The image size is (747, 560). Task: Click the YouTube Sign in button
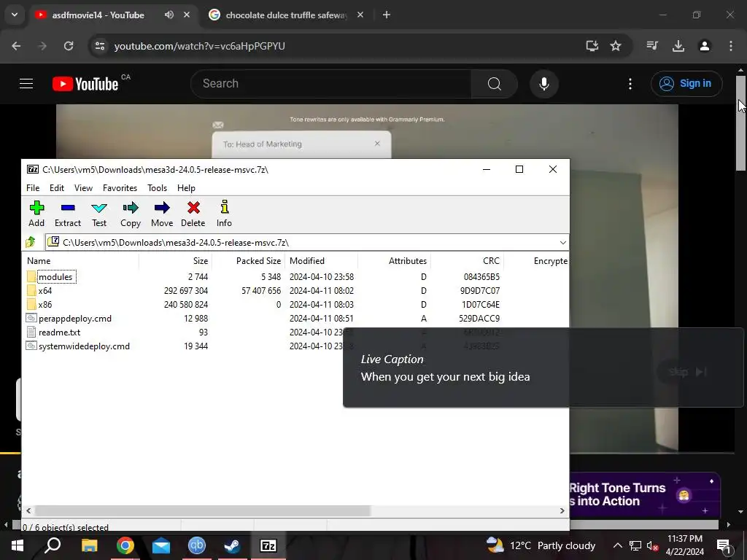point(686,84)
